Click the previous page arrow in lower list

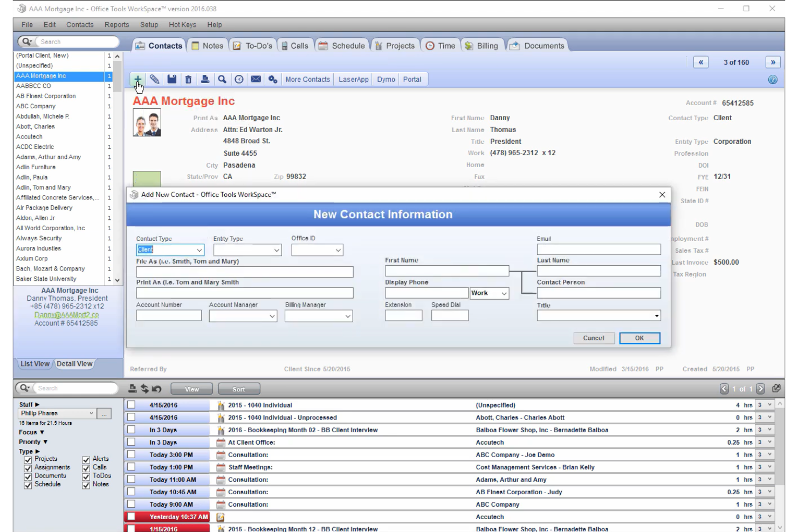coord(724,389)
